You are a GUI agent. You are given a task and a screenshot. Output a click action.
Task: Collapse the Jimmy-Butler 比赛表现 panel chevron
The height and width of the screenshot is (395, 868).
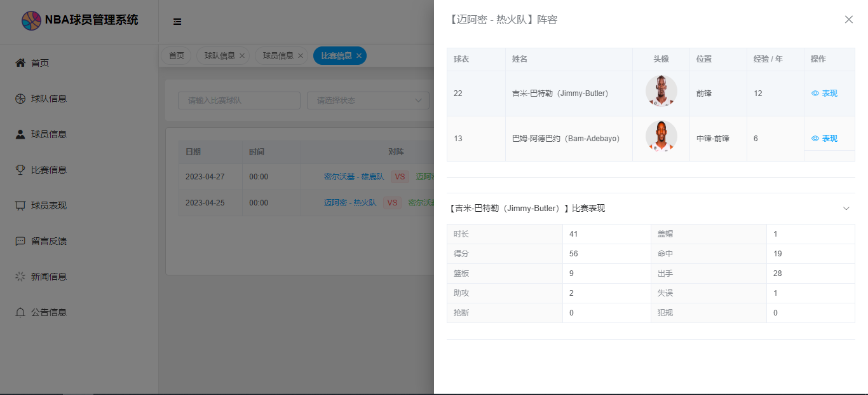[x=846, y=209]
